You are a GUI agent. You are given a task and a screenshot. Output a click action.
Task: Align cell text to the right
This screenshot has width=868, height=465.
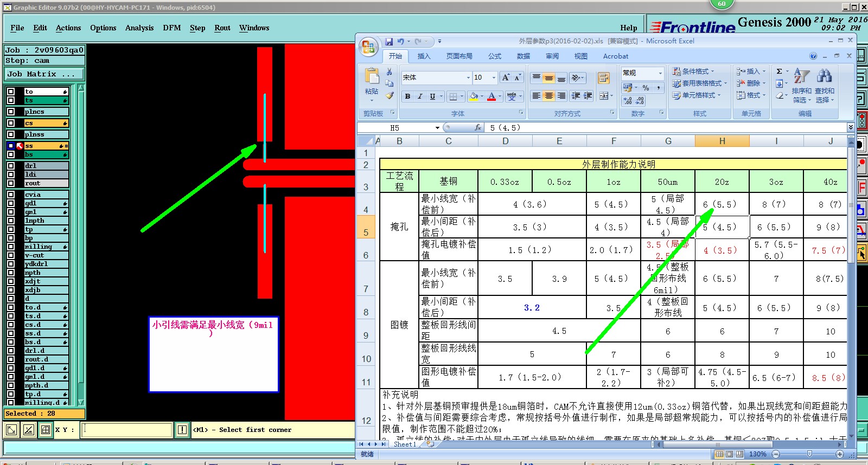pyautogui.click(x=561, y=96)
